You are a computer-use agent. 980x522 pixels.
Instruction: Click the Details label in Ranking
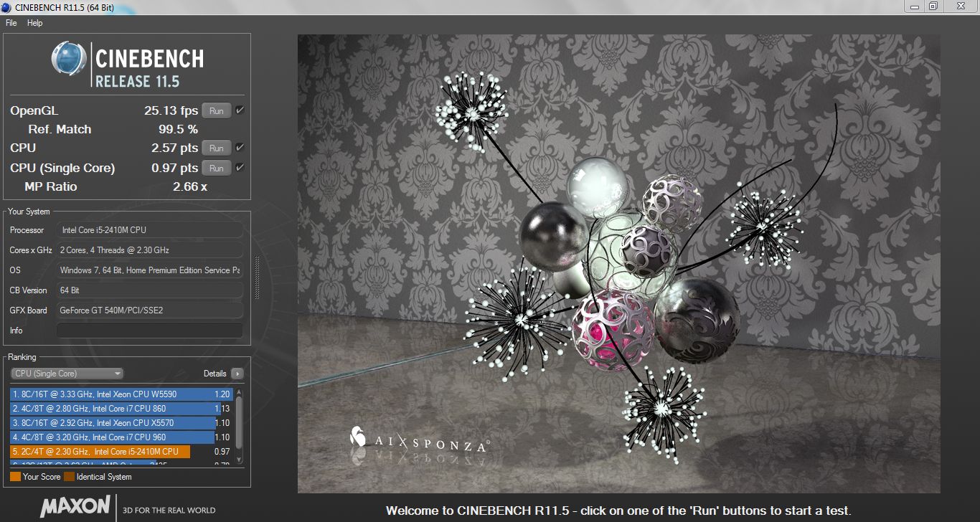pyautogui.click(x=215, y=374)
